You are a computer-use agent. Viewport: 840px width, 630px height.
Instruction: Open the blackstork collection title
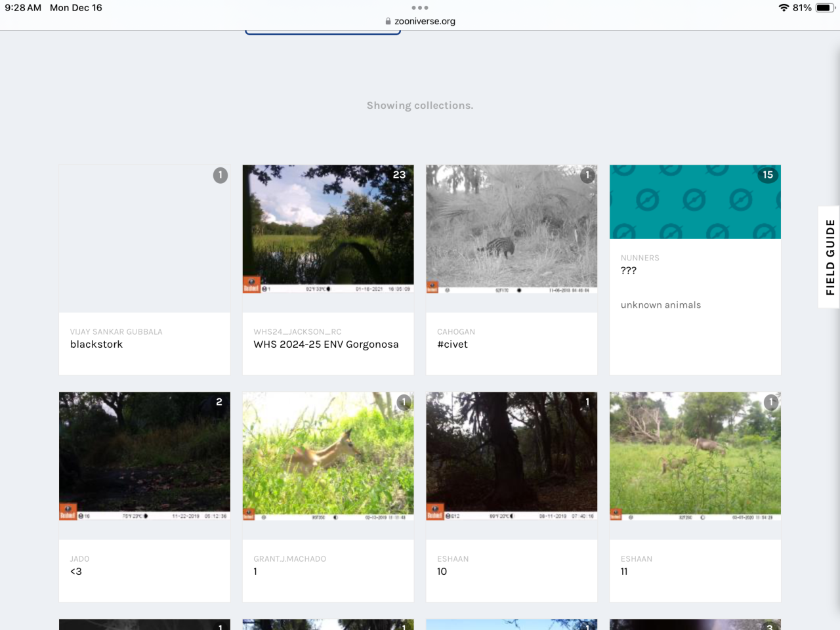[96, 345]
